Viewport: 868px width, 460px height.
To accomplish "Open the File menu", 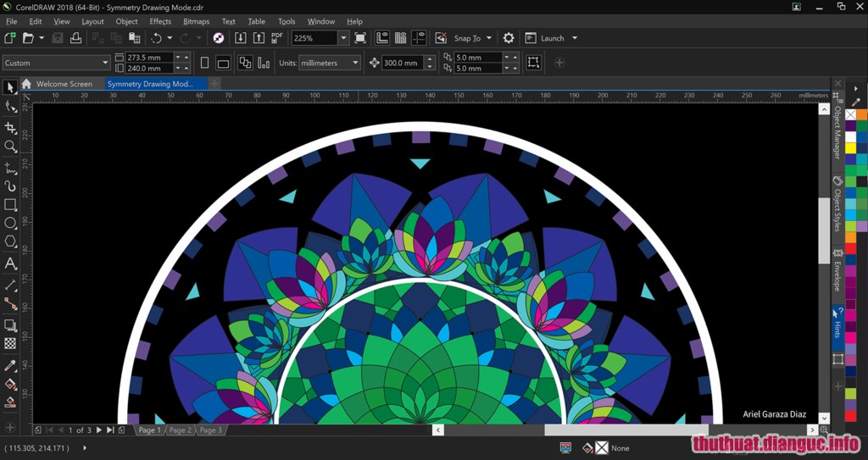I will click(x=12, y=21).
